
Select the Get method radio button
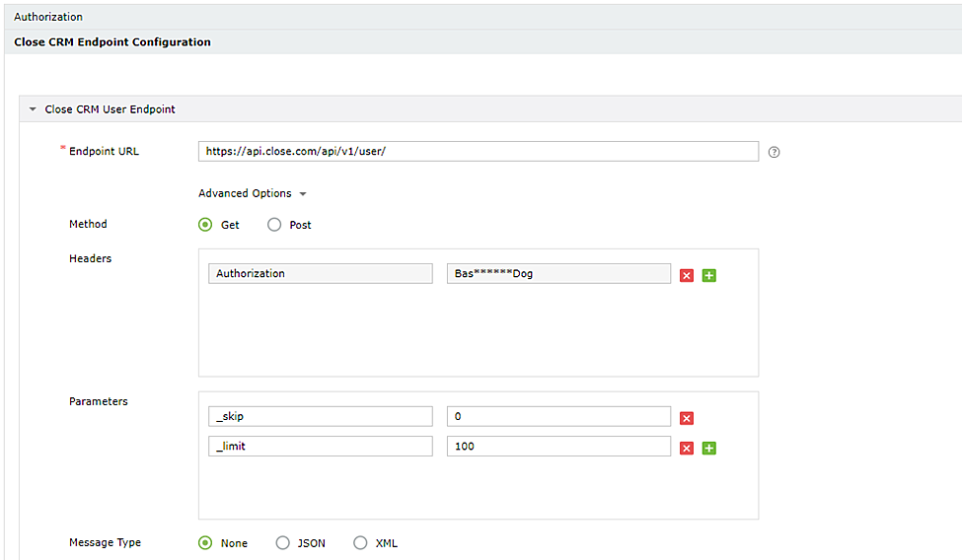[x=205, y=225]
